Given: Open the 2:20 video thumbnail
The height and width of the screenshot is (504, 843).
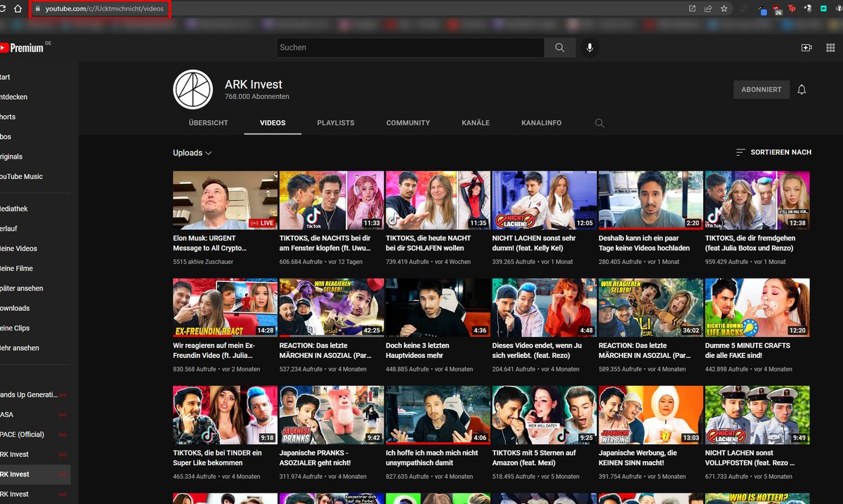Looking at the screenshot, I should pos(651,200).
